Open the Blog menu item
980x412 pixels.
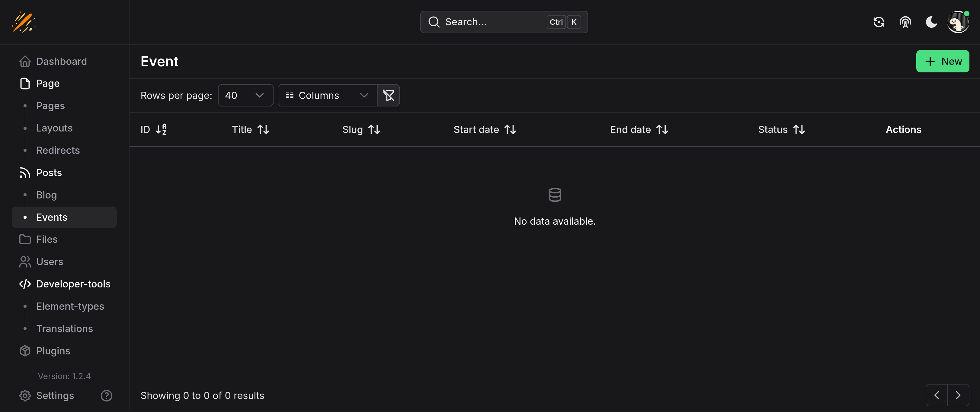46,195
